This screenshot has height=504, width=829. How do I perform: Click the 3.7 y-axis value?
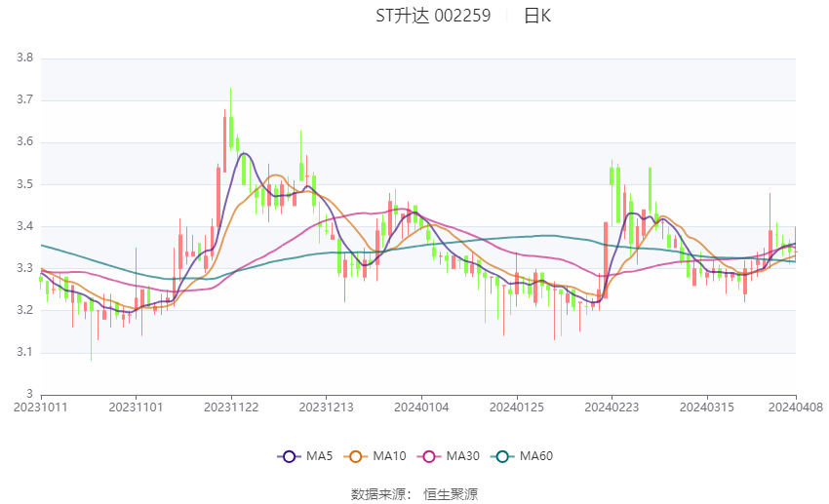point(24,99)
